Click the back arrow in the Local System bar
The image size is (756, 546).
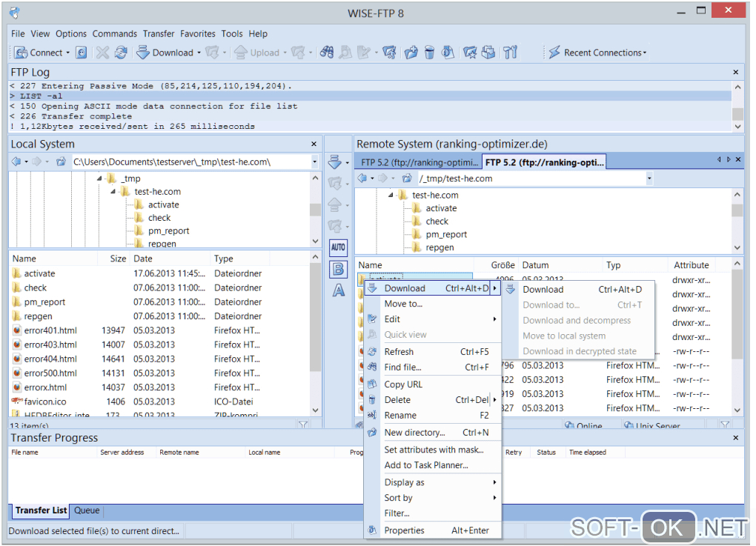(16, 162)
